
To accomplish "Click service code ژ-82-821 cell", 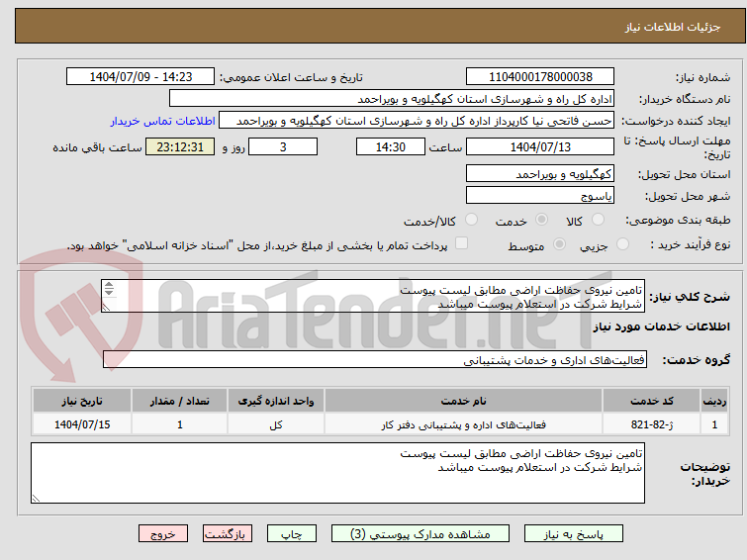I will click(x=651, y=424).
